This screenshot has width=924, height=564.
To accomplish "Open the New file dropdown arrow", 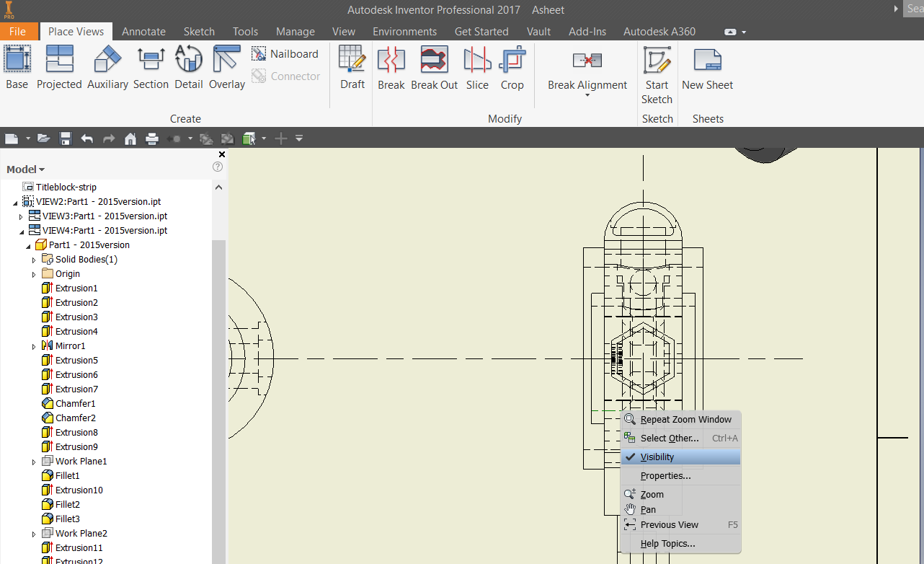I will [x=27, y=138].
